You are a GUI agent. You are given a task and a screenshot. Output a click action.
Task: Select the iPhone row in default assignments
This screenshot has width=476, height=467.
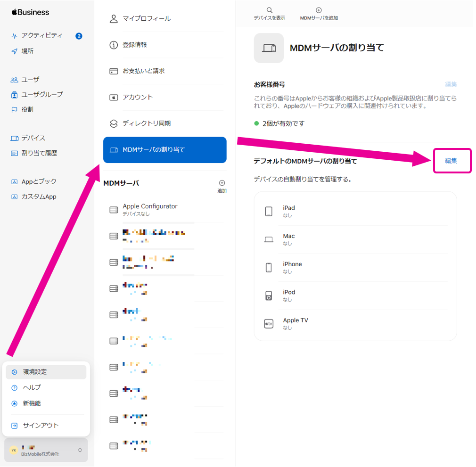coord(292,267)
